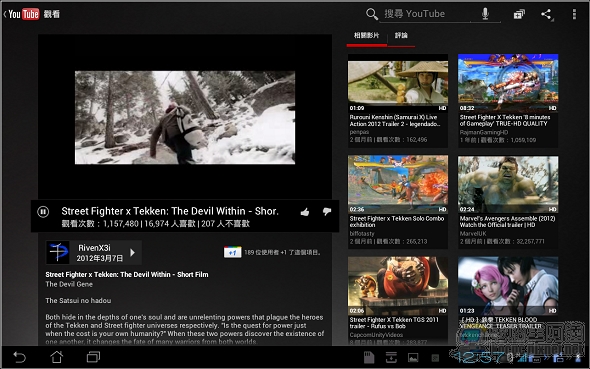Click the Google +1 button
Viewport: 590px width, 369px height.
233,252
